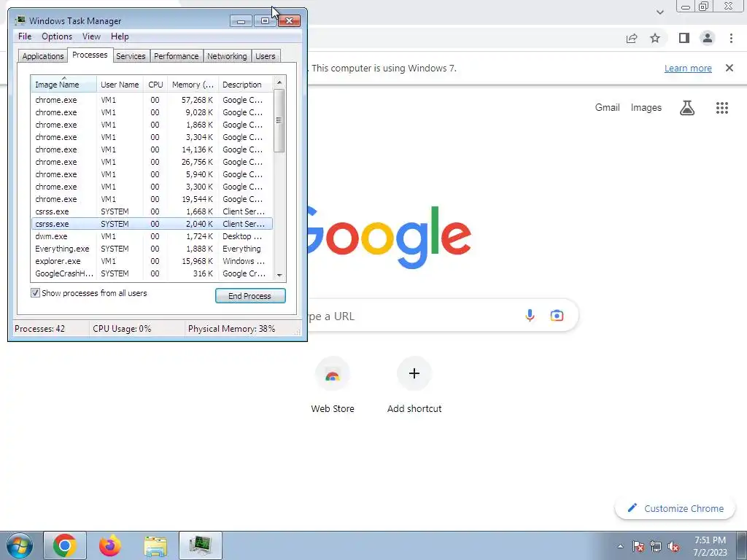The width and height of the screenshot is (747, 560).
Task: Open the Google apps grid
Action: click(x=721, y=108)
